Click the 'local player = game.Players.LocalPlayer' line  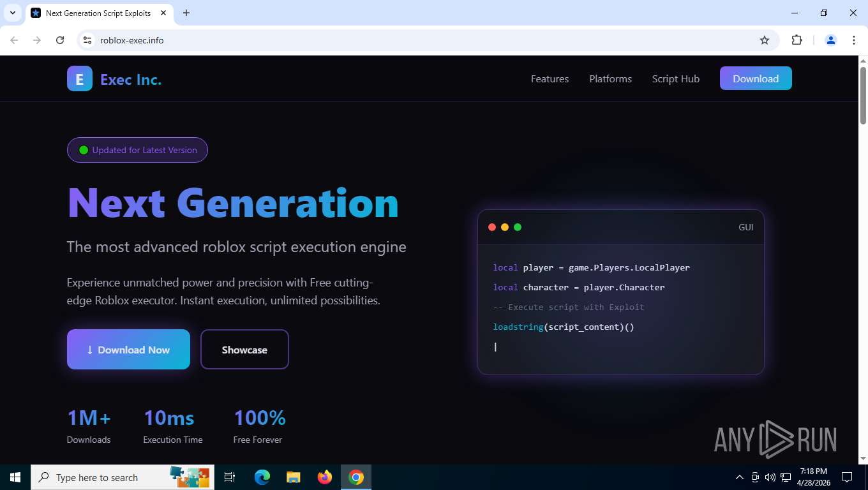[x=592, y=267]
